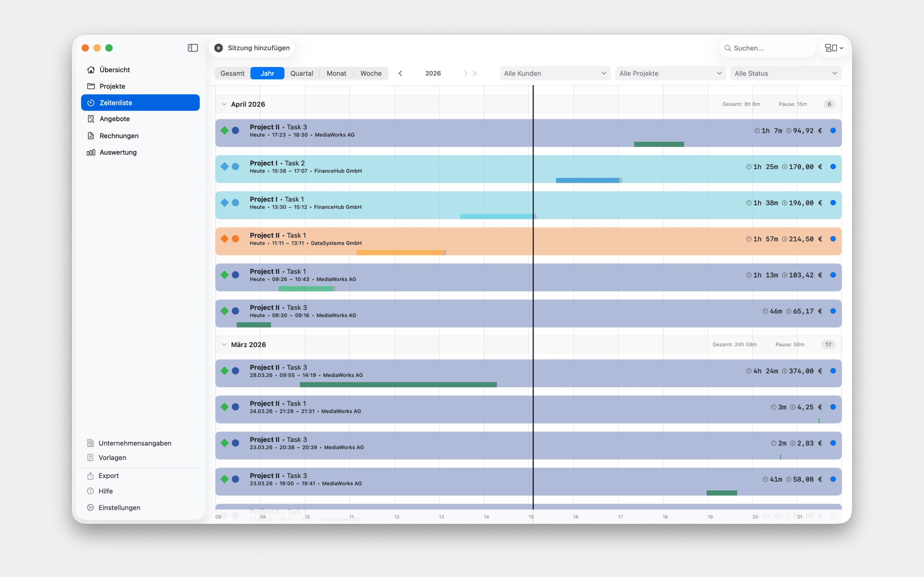924x577 pixels.
Task: Click into the Suchen search field
Action: [x=767, y=48]
